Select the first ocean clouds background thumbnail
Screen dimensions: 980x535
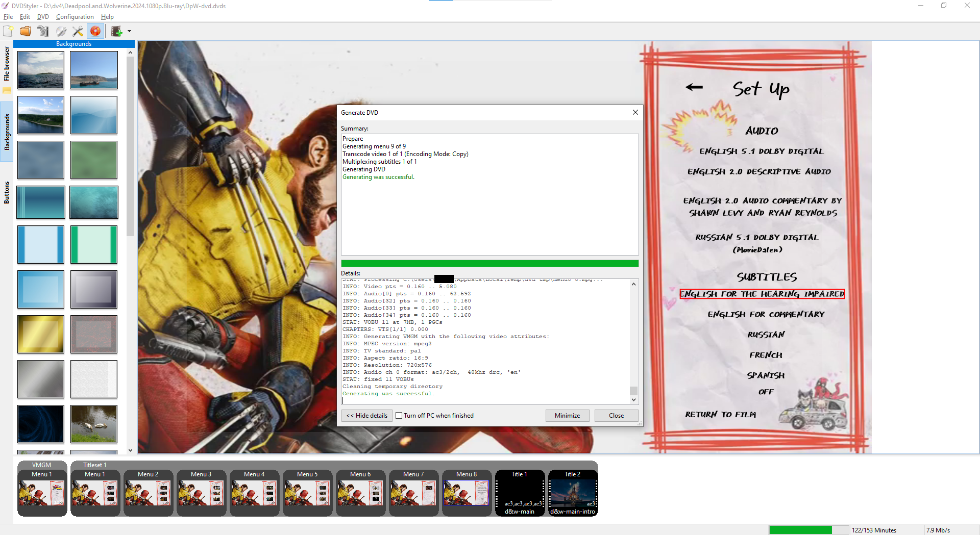point(41,70)
